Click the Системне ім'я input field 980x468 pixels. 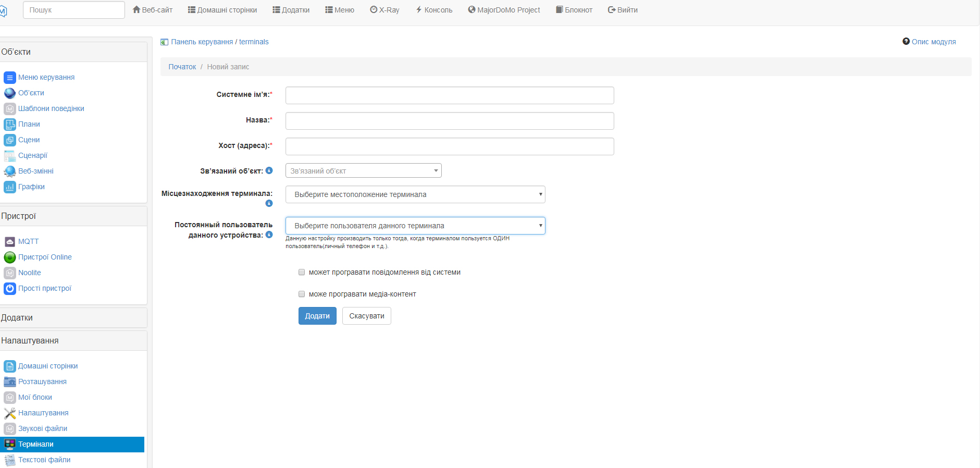click(x=449, y=95)
